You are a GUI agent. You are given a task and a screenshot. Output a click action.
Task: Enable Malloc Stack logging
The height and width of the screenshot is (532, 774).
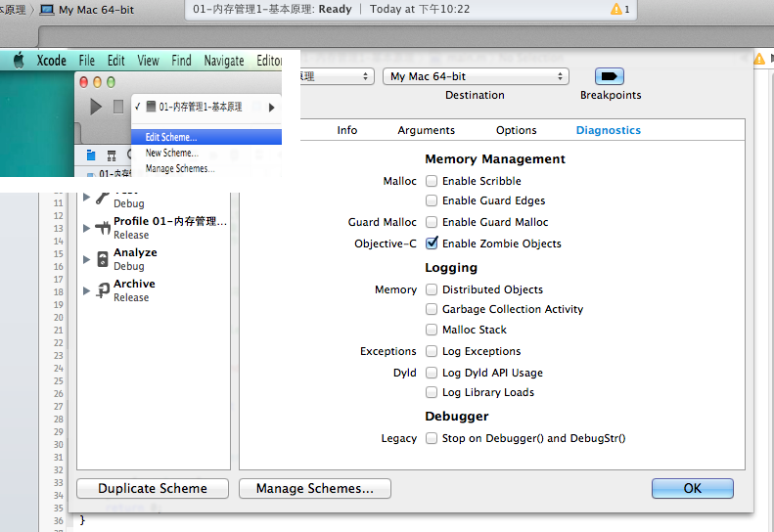coord(432,330)
